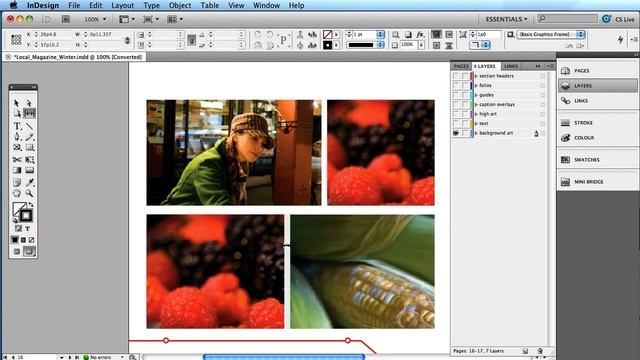
Task: Open the COLOUR panel from dock
Action: [x=597, y=138]
